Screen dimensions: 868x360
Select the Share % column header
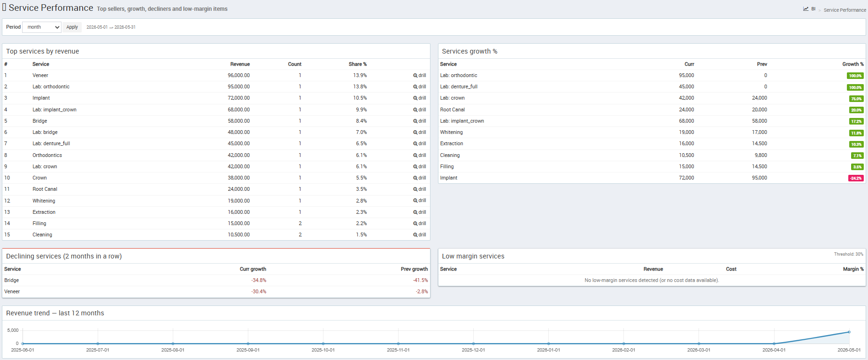(358, 64)
